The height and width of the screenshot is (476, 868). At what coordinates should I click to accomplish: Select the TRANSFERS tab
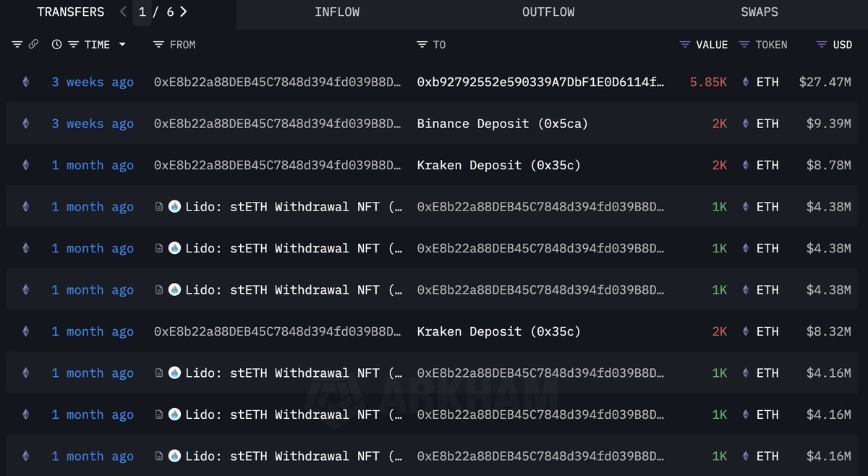[70, 12]
